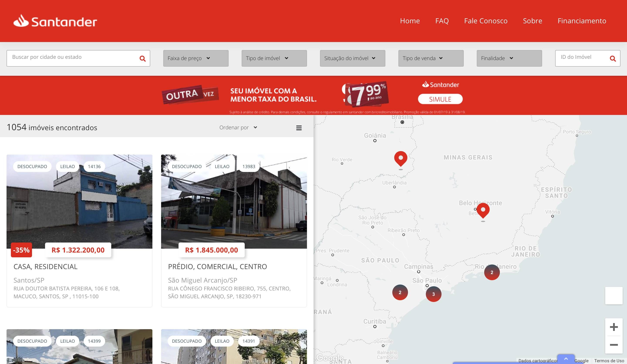
Task: Open the Finalidade dropdown
Action: tap(509, 58)
